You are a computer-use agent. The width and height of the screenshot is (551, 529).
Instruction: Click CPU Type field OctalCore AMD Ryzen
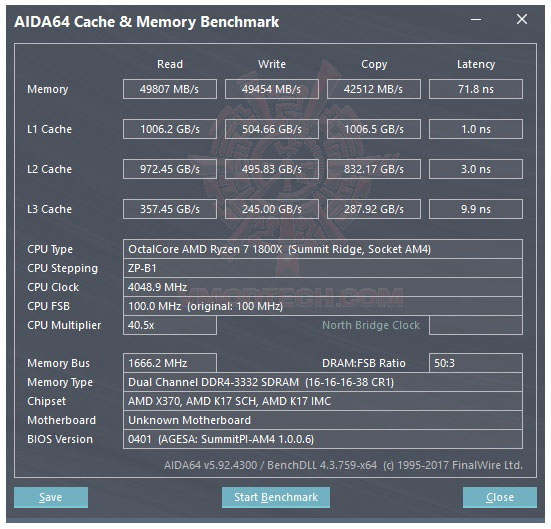[x=323, y=249]
